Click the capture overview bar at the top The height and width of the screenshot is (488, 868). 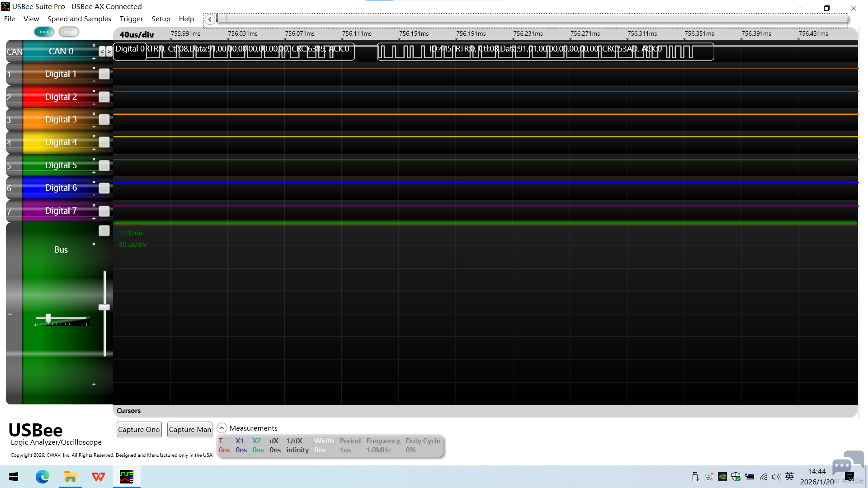click(x=532, y=19)
